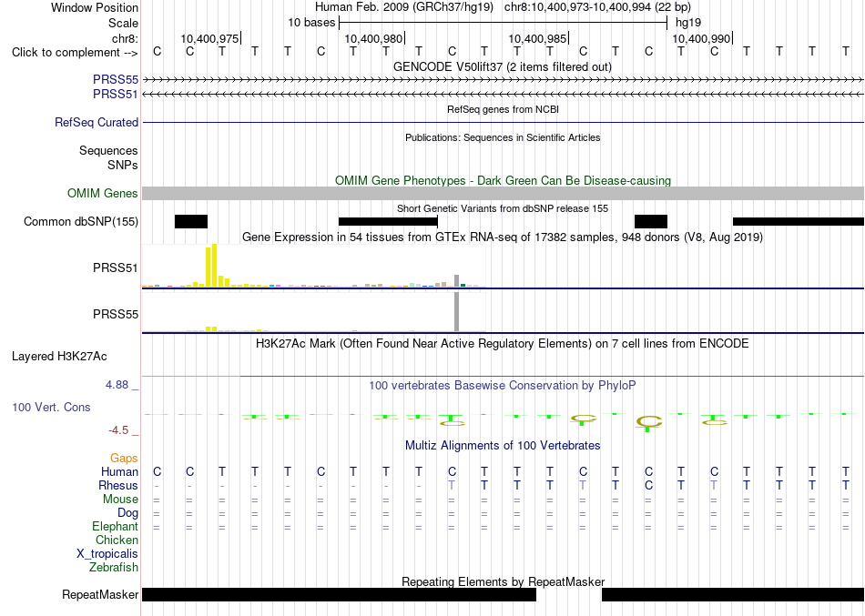
Task: Click the Human Feb. 2009 (GRCh37/hg19) header
Action: (403, 7)
